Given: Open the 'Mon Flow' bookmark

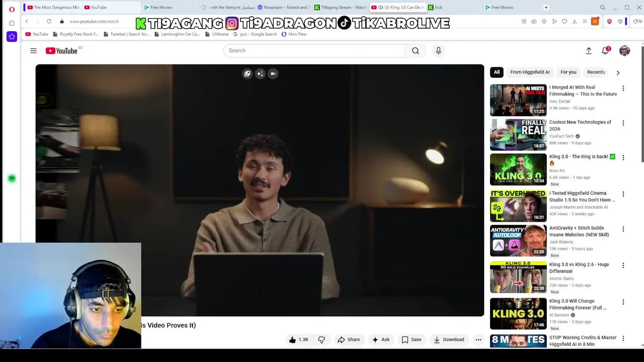Looking at the screenshot, I should pos(294,34).
